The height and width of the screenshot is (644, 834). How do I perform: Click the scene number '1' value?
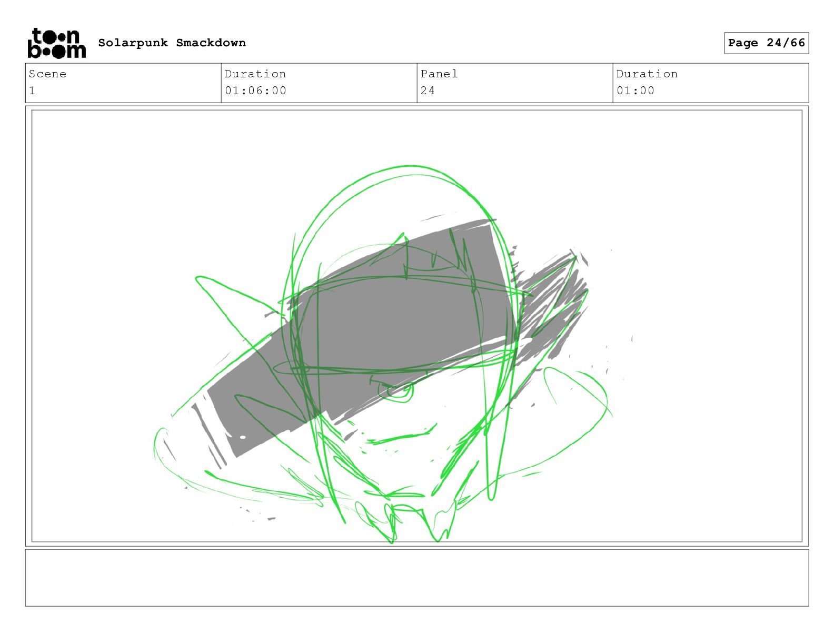[32, 90]
